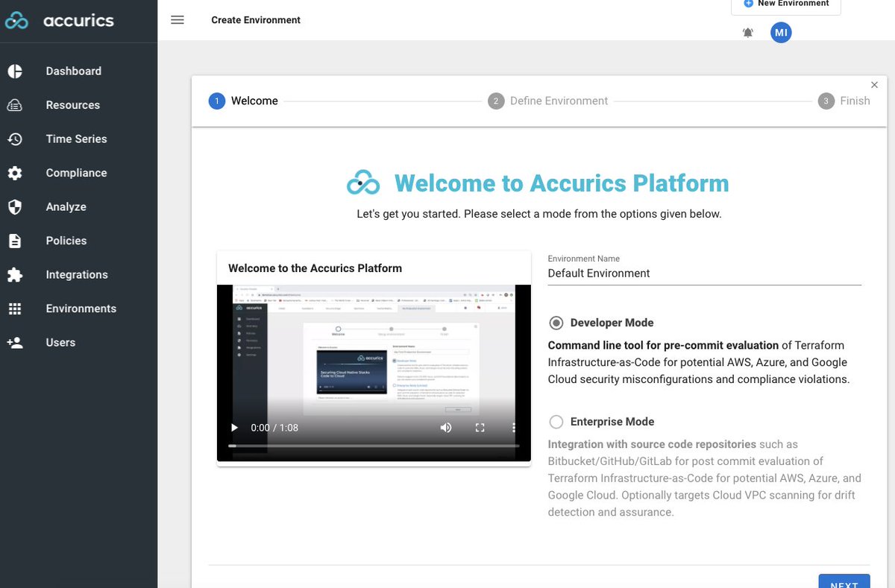The width and height of the screenshot is (895, 588).
Task: Enter fullscreen on the welcome video
Action: [x=480, y=428]
